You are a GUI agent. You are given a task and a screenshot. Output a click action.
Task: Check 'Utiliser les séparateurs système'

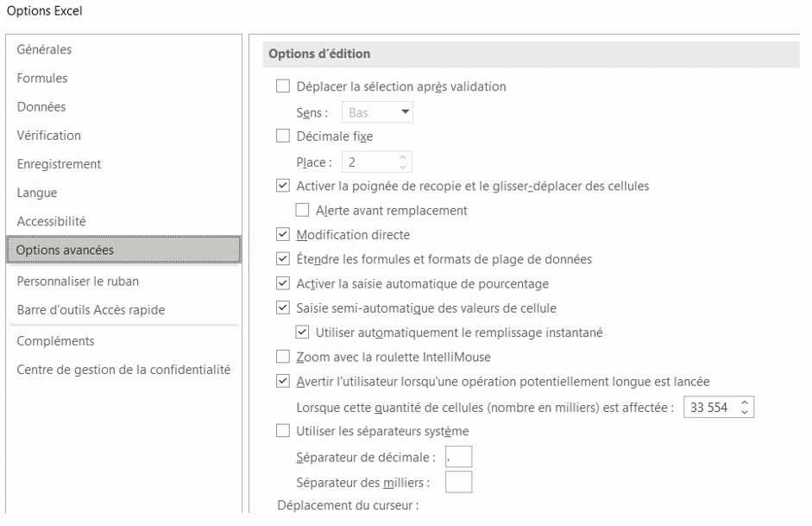282,431
